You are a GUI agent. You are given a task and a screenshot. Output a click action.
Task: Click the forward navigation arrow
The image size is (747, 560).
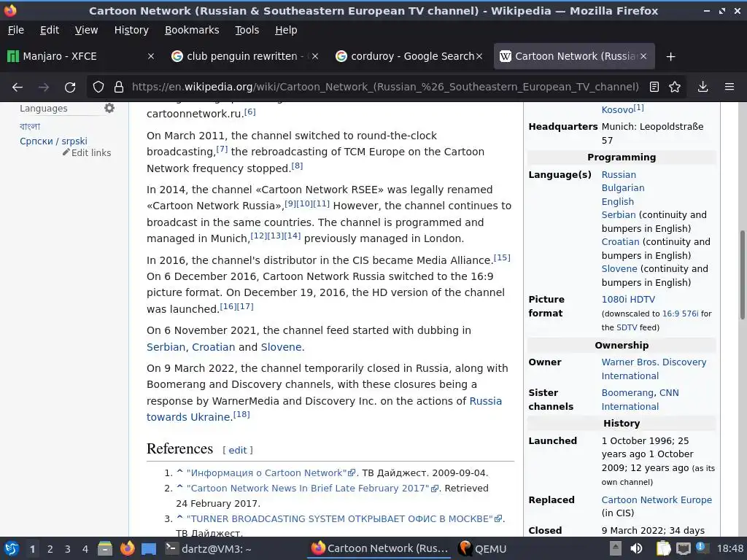click(x=44, y=87)
